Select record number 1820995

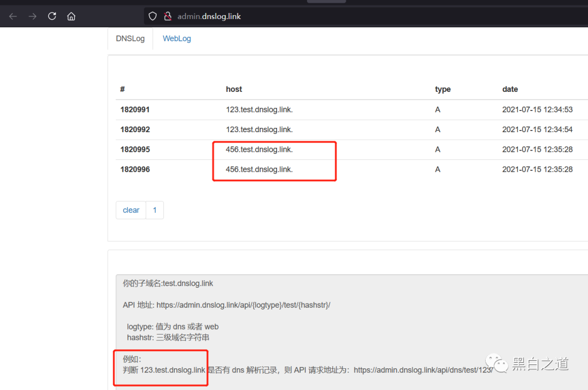coord(135,150)
